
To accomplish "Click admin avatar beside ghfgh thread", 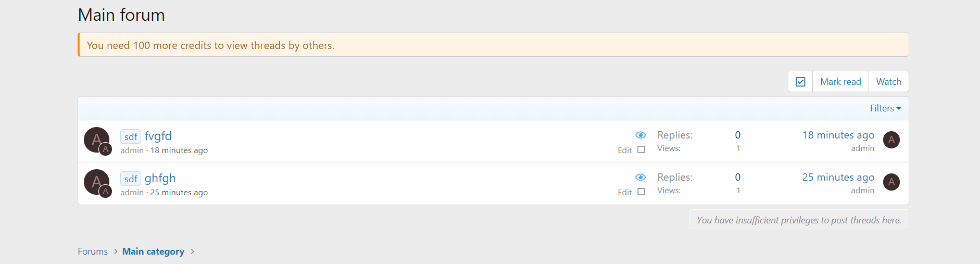I will [x=97, y=182].
